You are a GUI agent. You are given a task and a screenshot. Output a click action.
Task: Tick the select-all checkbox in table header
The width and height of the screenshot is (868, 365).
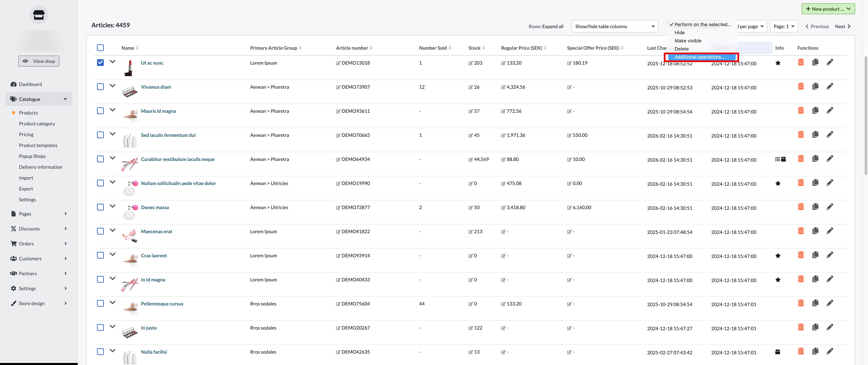[x=100, y=48]
